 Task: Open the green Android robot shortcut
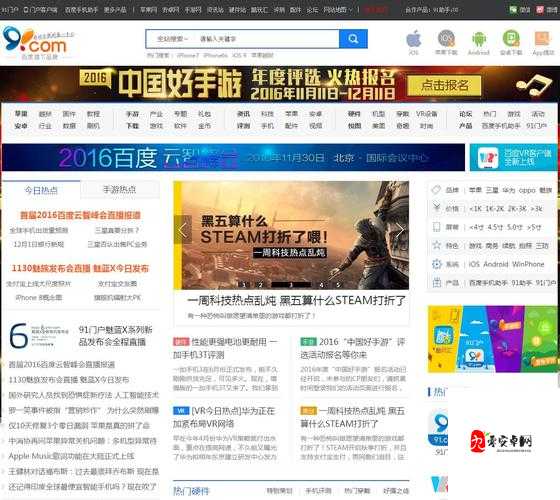(x=479, y=39)
